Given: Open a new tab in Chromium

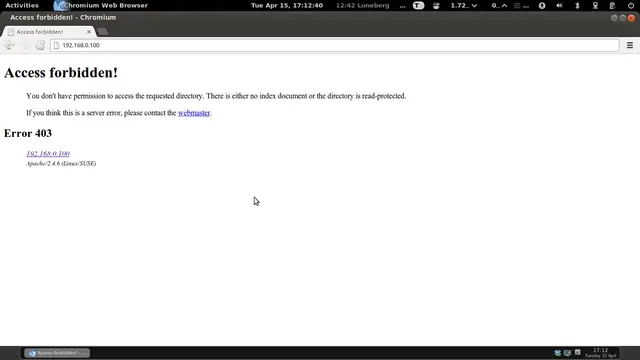Looking at the screenshot, I should pos(103,31).
